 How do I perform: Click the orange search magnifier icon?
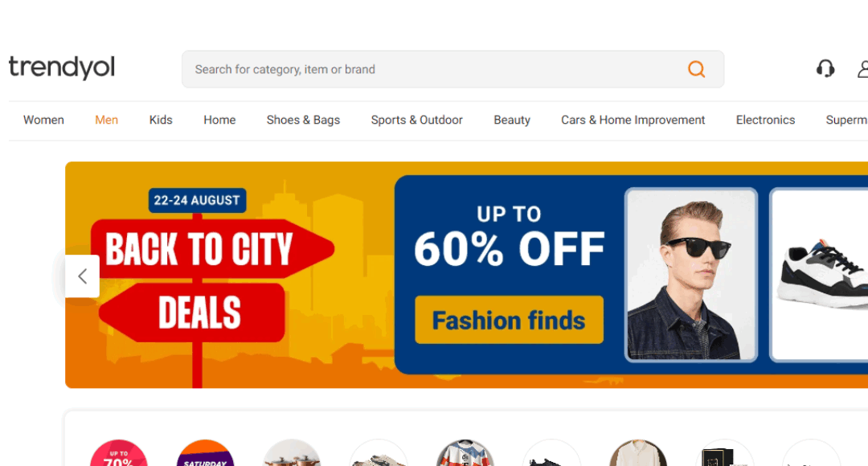click(x=696, y=69)
